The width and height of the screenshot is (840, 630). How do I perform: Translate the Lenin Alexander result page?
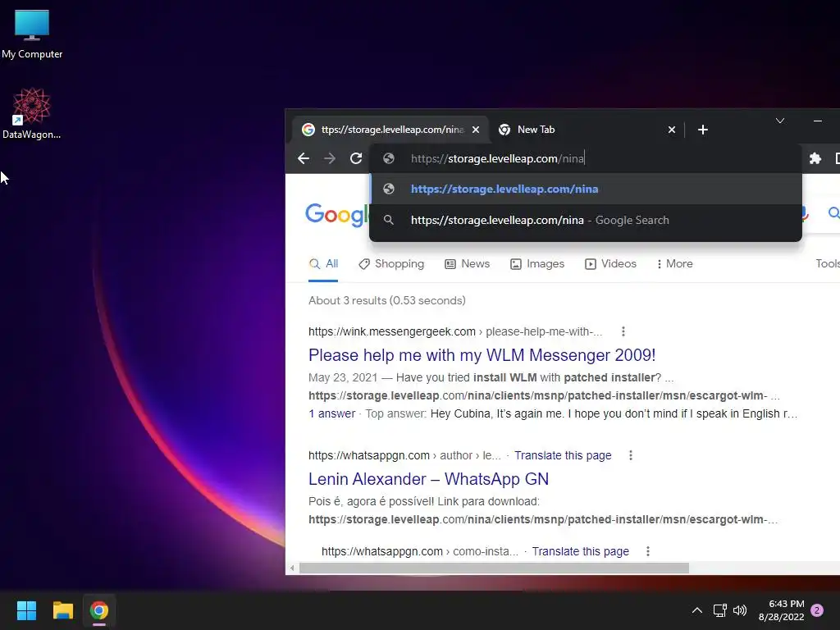point(563,455)
